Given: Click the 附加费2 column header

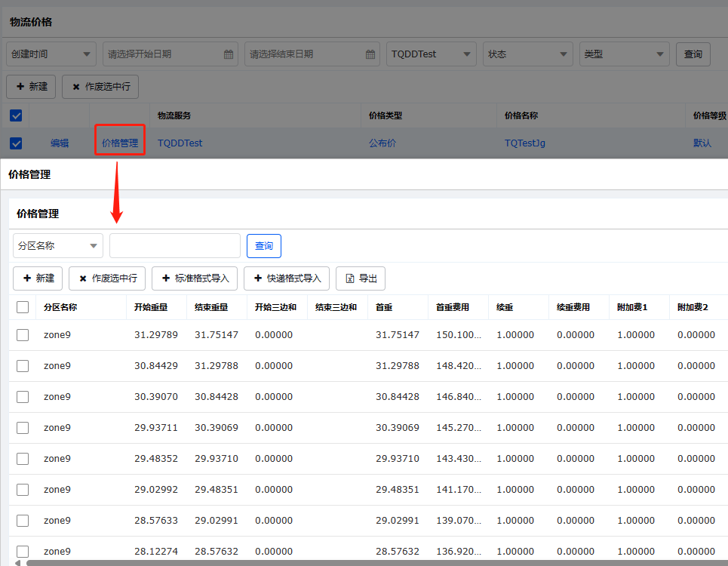Looking at the screenshot, I should pos(693,307).
